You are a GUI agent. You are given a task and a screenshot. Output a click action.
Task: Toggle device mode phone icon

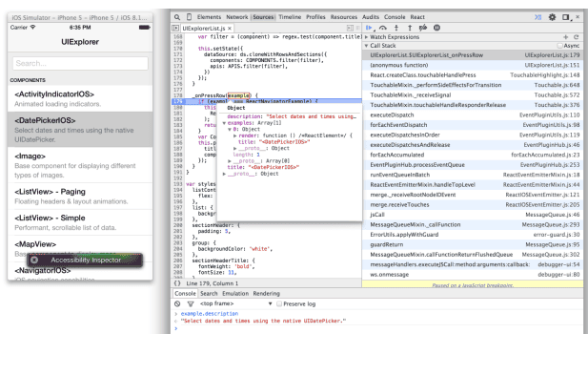(189, 17)
